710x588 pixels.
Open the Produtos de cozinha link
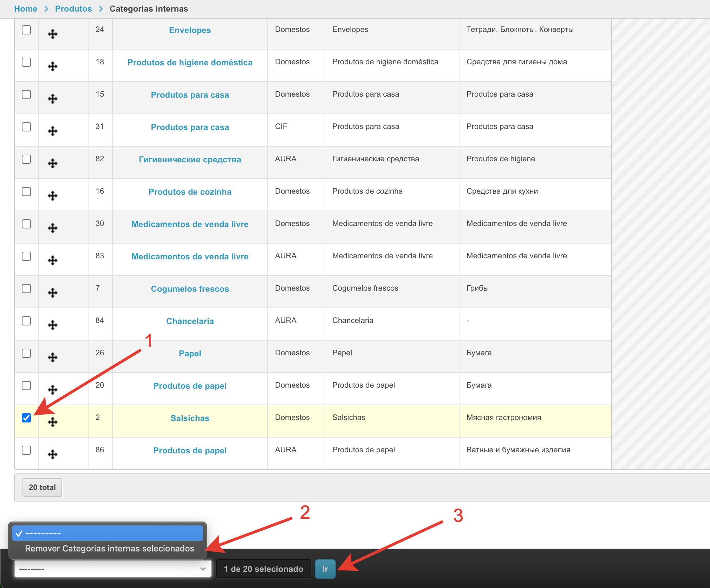(190, 192)
